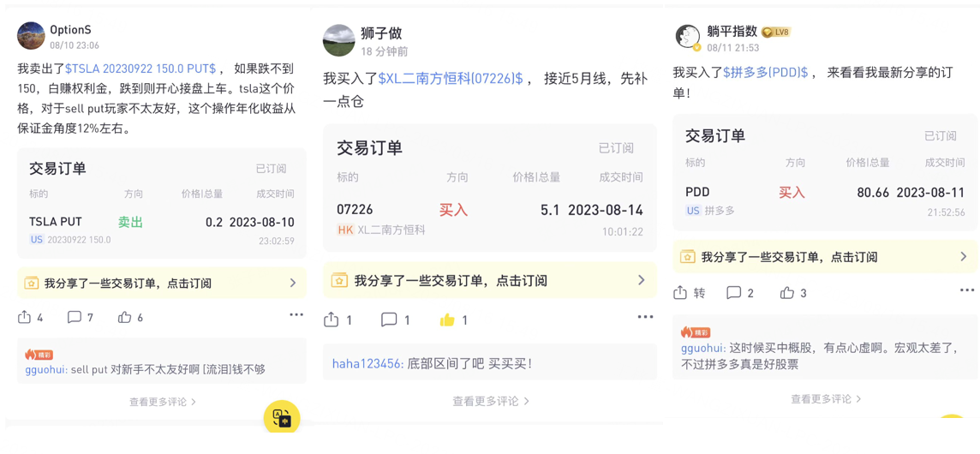Click timestamp 18 分钟前
Screen dimensions: 980x454
click(385, 51)
